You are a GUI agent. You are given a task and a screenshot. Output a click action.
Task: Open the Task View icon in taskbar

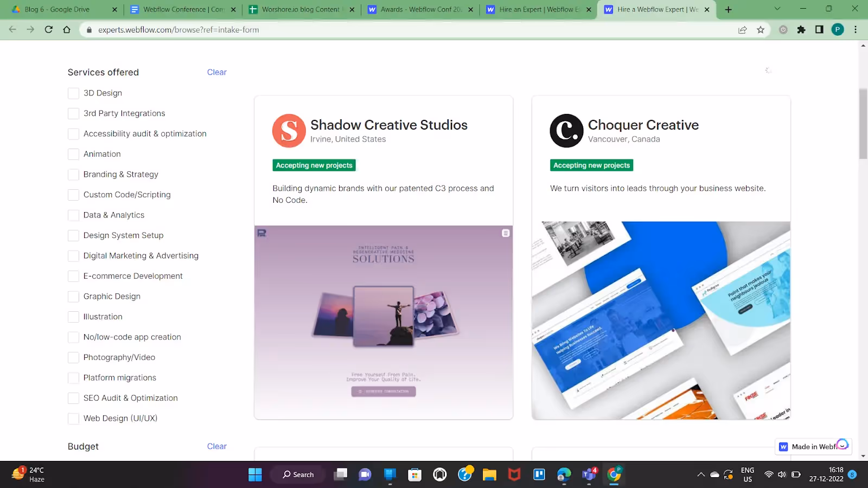[x=340, y=474]
